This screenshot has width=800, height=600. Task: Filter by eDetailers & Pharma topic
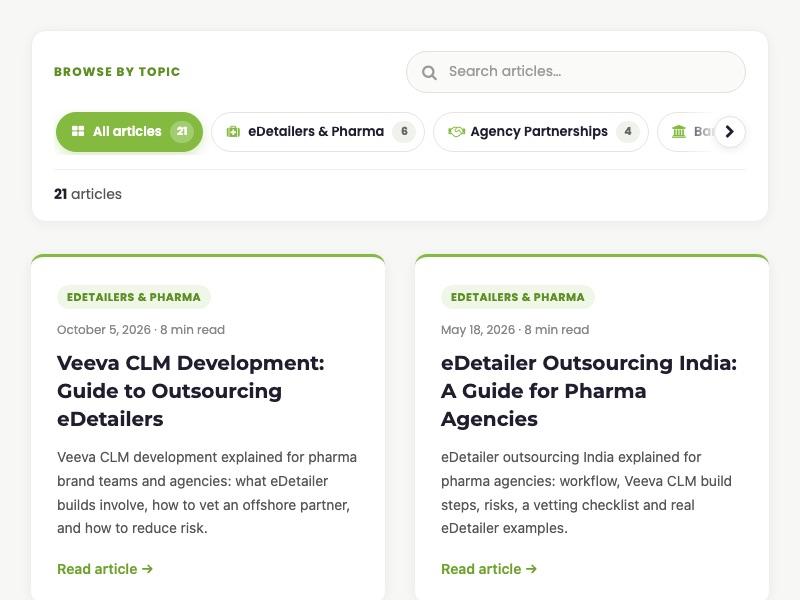(318, 132)
